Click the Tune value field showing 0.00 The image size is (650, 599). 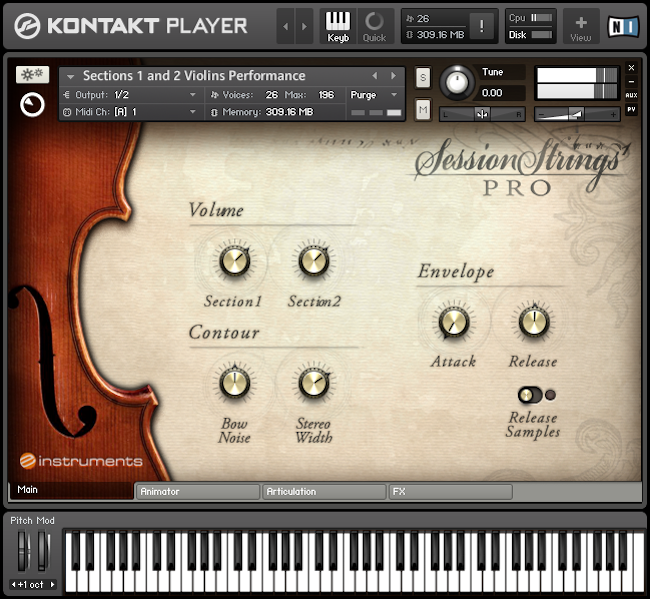[493, 93]
